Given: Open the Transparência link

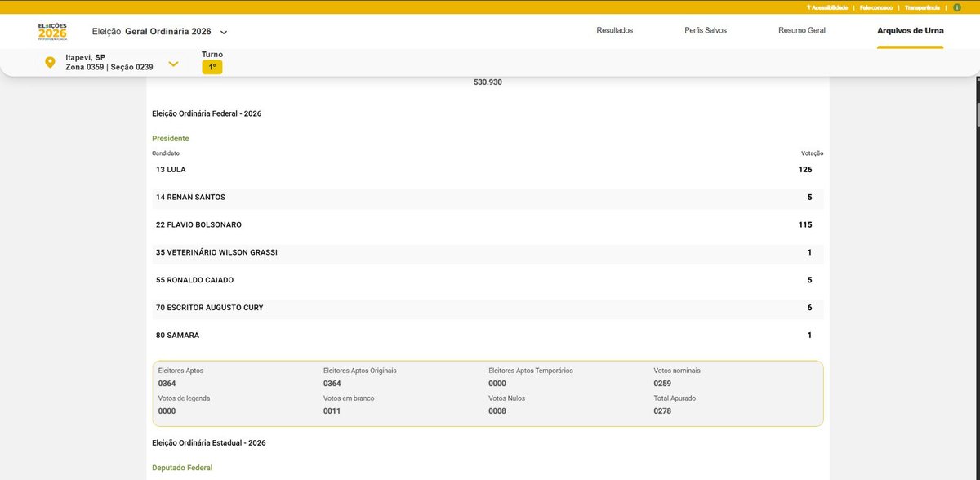Looking at the screenshot, I should click(x=921, y=7).
